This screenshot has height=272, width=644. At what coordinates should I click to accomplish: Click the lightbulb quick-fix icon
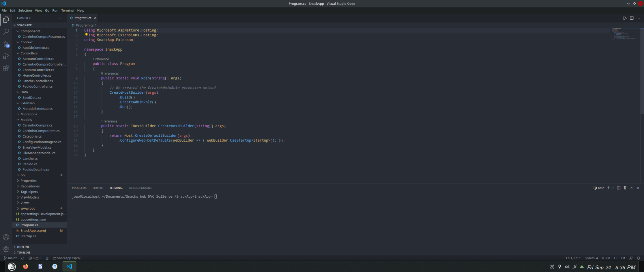pyautogui.click(x=86, y=35)
